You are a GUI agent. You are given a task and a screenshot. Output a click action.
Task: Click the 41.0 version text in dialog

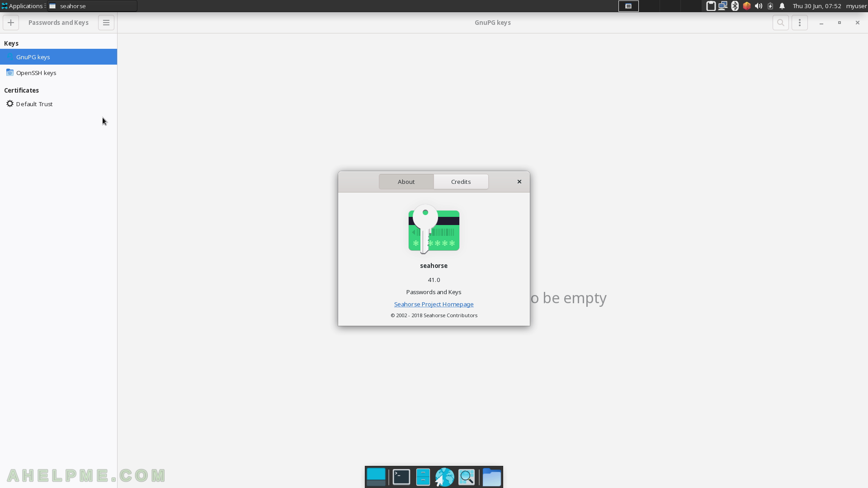click(x=434, y=280)
